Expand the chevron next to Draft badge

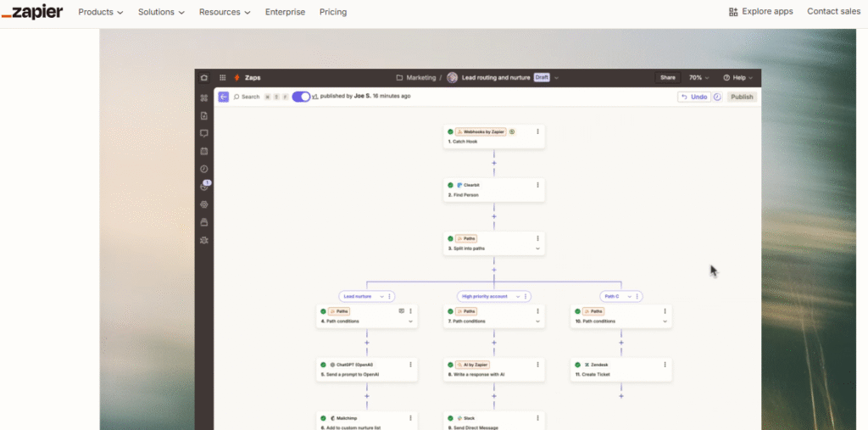click(x=556, y=77)
